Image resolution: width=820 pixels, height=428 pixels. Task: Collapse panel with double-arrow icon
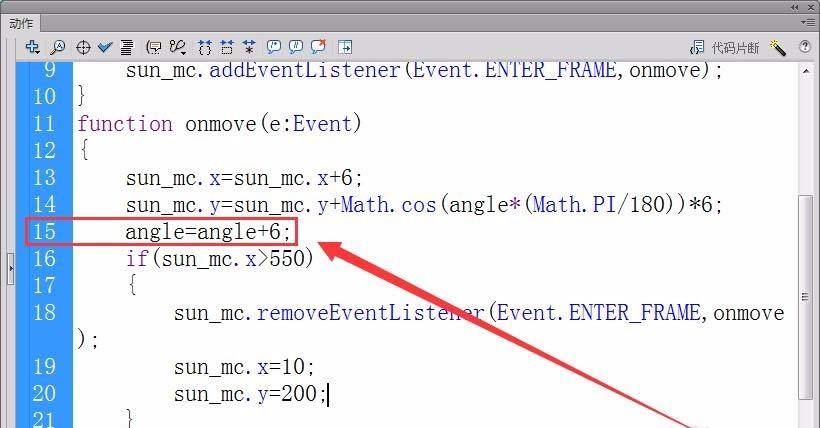(794, 7)
